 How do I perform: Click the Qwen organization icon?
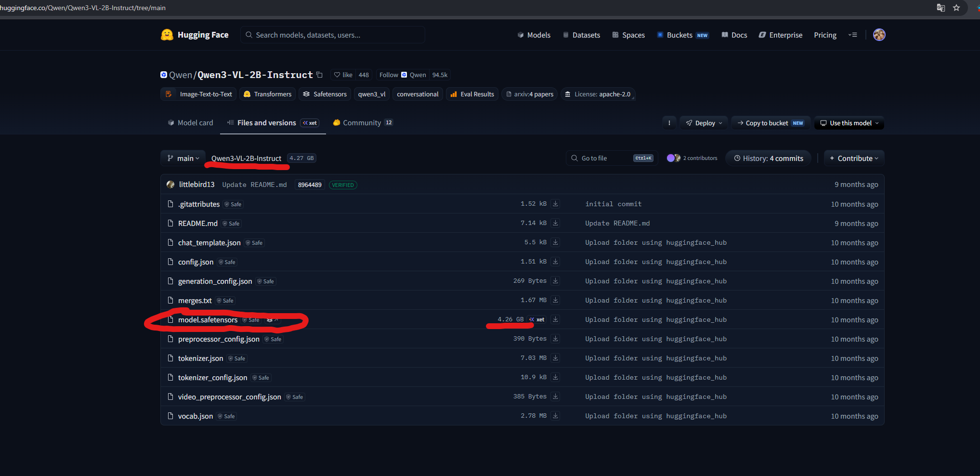[x=164, y=75]
